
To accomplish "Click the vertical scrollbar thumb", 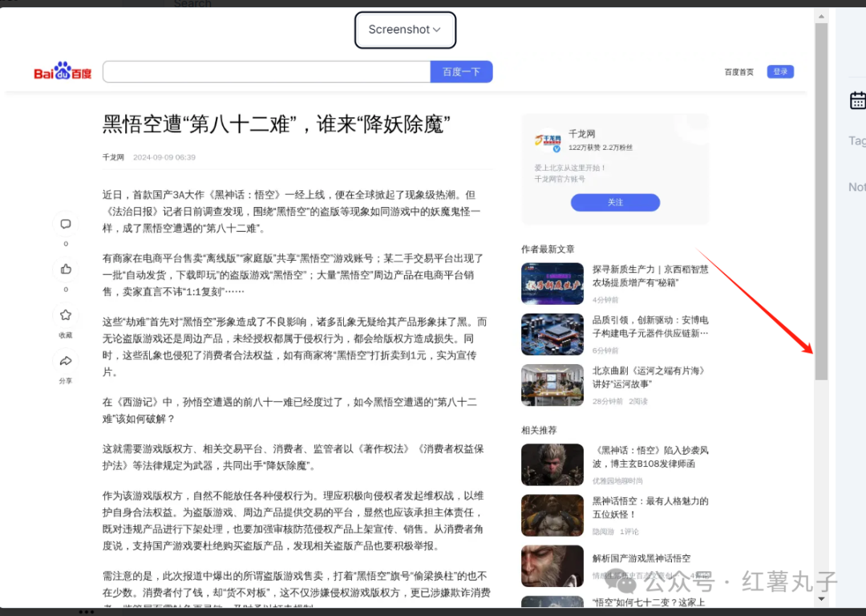I will pos(821,201).
